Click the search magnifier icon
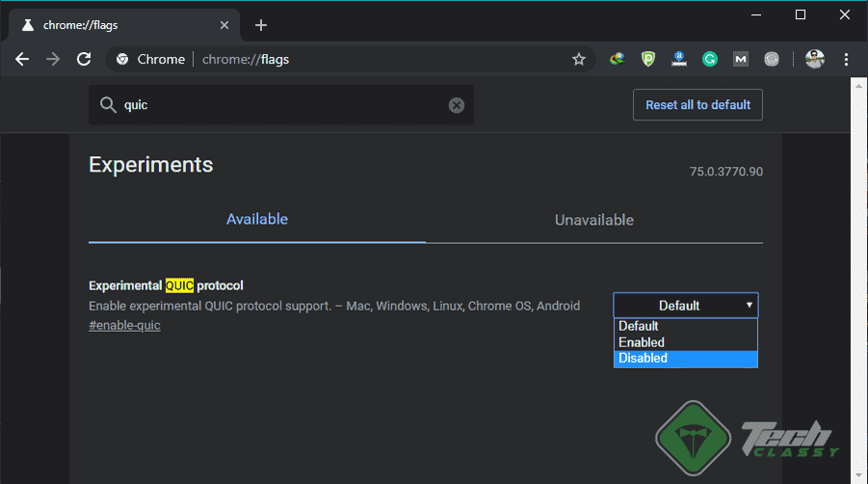 [108, 105]
